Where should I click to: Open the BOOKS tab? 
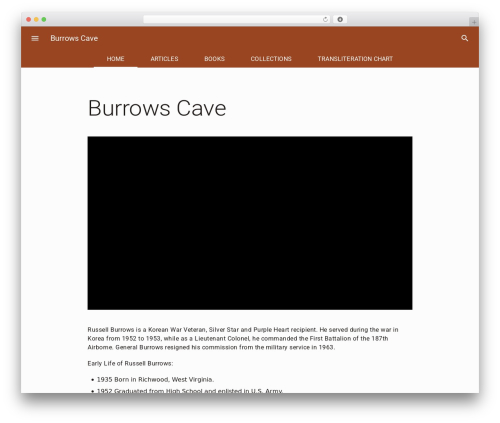pyautogui.click(x=214, y=59)
